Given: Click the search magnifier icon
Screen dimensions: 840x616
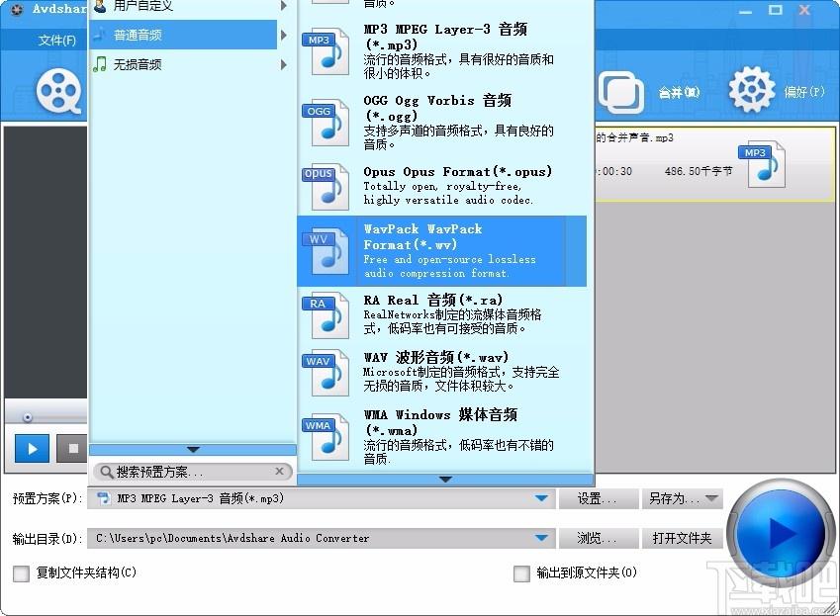Looking at the screenshot, I should (x=107, y=472).
